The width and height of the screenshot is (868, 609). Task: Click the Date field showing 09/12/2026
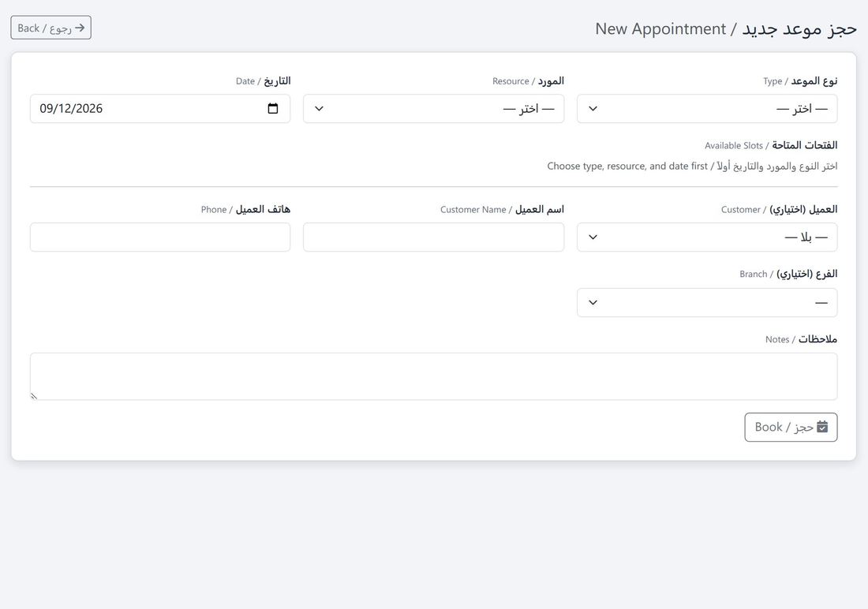(x=160, y=109)
